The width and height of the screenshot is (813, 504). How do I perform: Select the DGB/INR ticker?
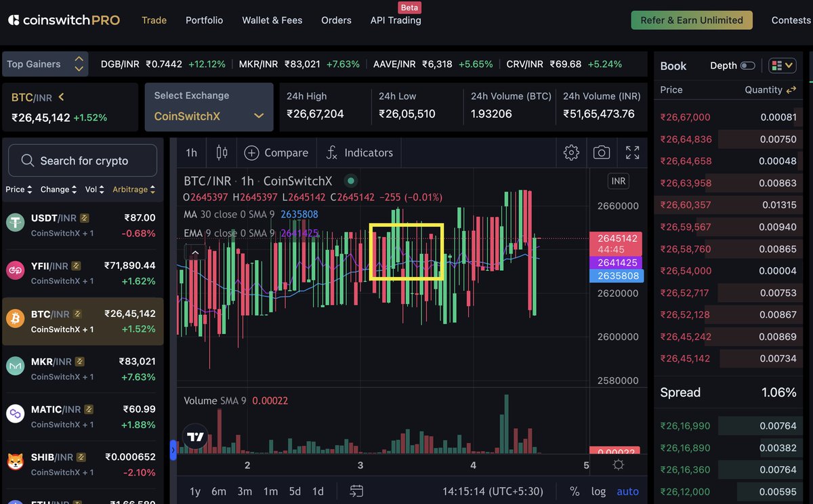163,64
